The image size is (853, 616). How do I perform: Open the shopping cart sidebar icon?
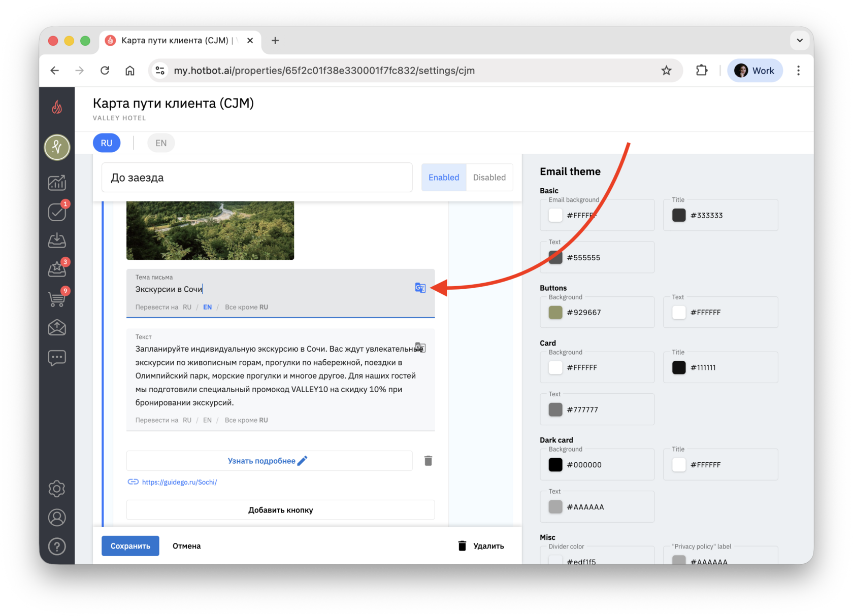pyautogui.click(x=57, y=298)
